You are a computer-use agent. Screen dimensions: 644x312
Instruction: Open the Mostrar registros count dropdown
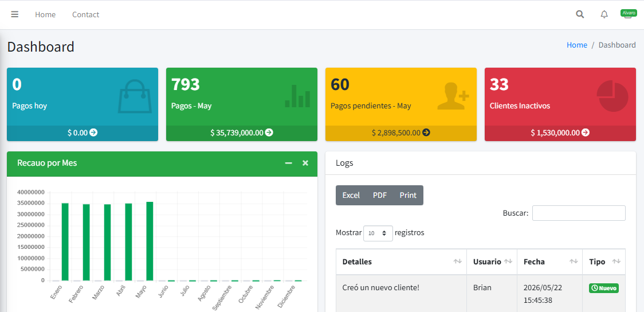378,233
